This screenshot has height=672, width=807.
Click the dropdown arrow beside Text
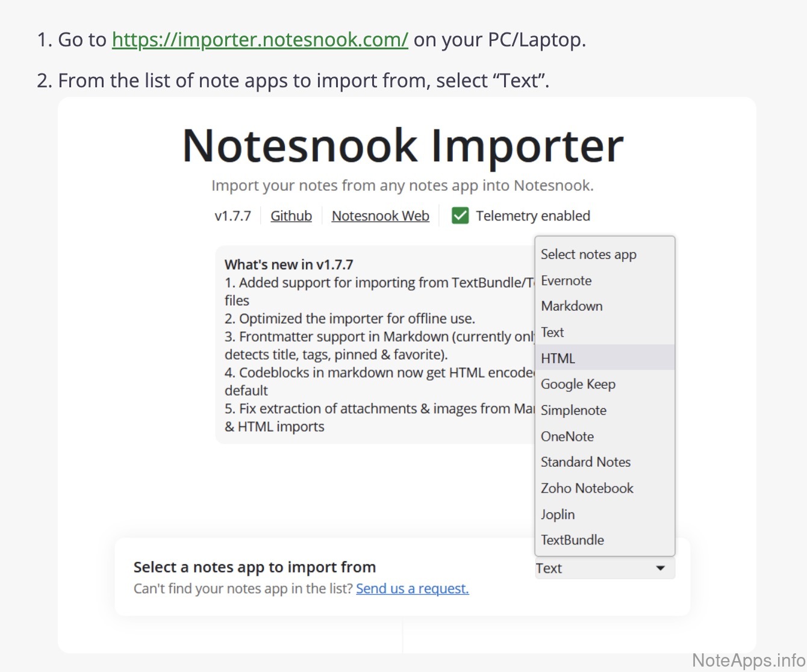(660, 568)
